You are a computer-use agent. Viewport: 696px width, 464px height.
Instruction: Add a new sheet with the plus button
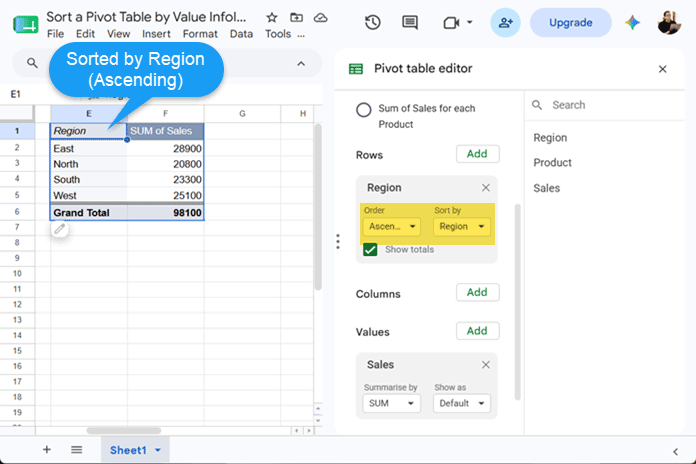click(x=47, y=450)
